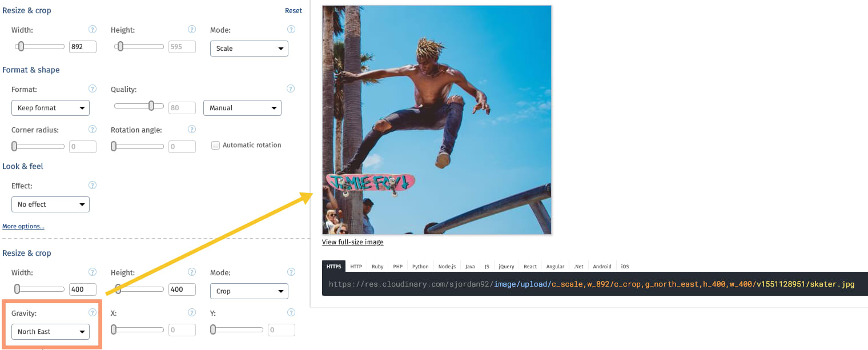This screenshot has width=868, height=350.
Task: Select the Angular code tab
Action: (x=555, y=267)
